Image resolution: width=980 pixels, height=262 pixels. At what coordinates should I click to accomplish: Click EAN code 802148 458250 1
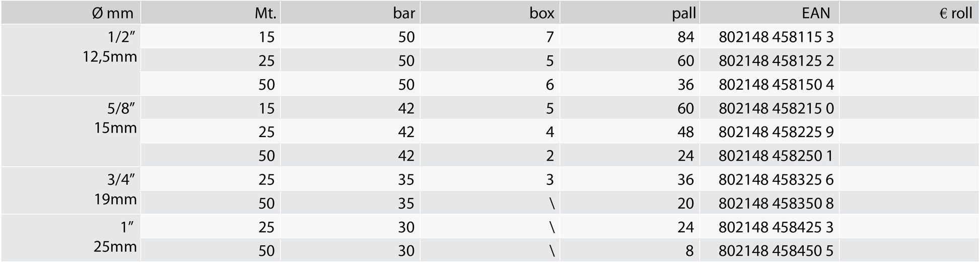(x=776, y=156)
